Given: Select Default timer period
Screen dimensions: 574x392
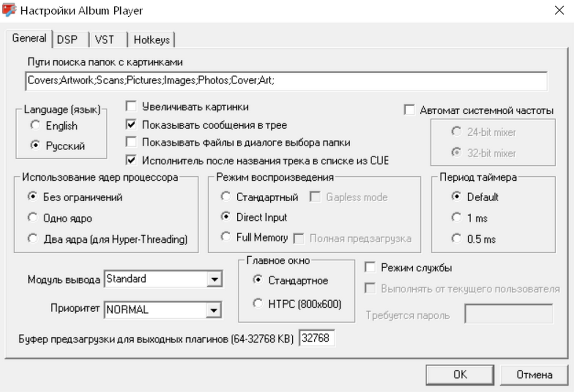Looking at the screenshot, I should click(x=475, y=197).
